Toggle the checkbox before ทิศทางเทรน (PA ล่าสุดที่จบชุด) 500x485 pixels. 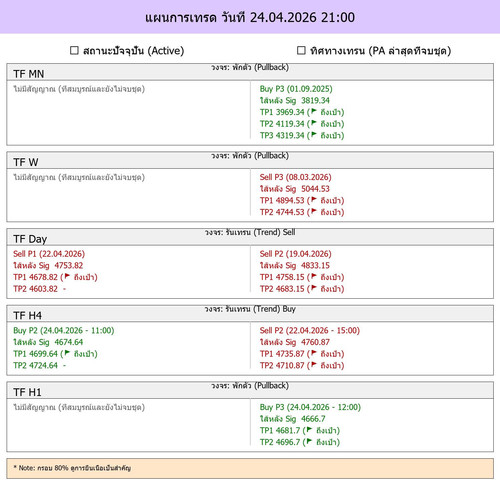pos(301,50)
